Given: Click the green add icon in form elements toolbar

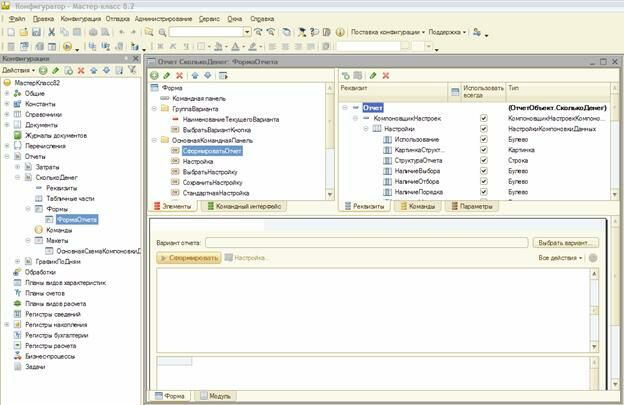Looking at the screenshot, I should click(153, 75).
